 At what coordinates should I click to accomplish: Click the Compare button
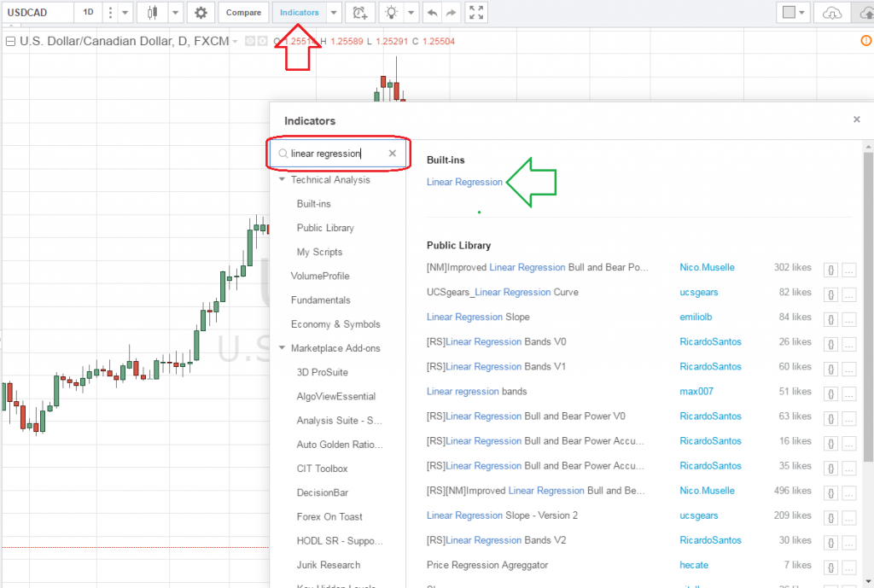(243, 12)
